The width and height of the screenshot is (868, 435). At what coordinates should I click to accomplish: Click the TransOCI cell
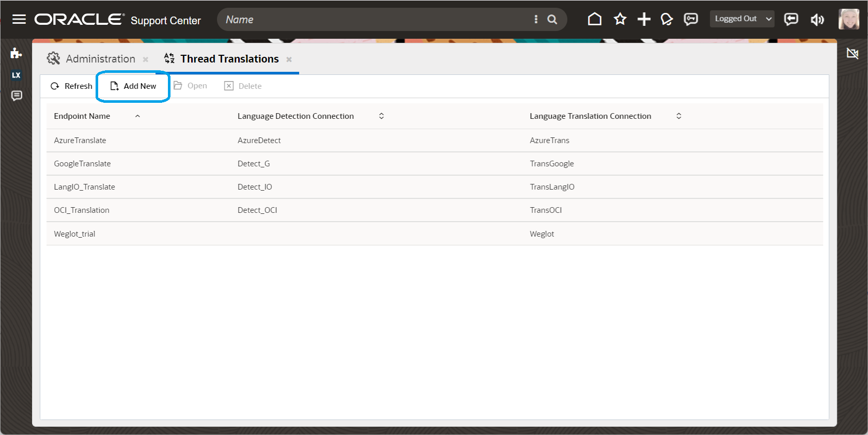point(546,210)
